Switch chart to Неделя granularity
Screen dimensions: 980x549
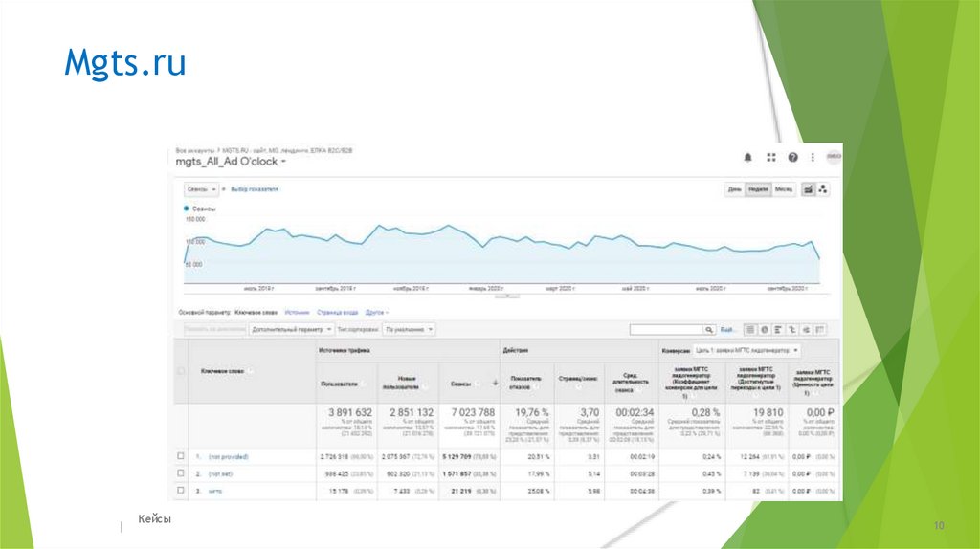coord(758,189)
